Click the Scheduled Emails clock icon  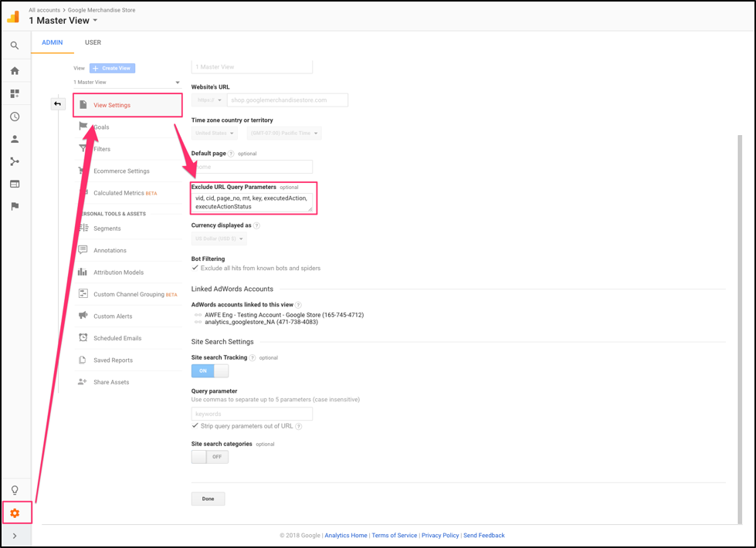(x=83, y=337)
